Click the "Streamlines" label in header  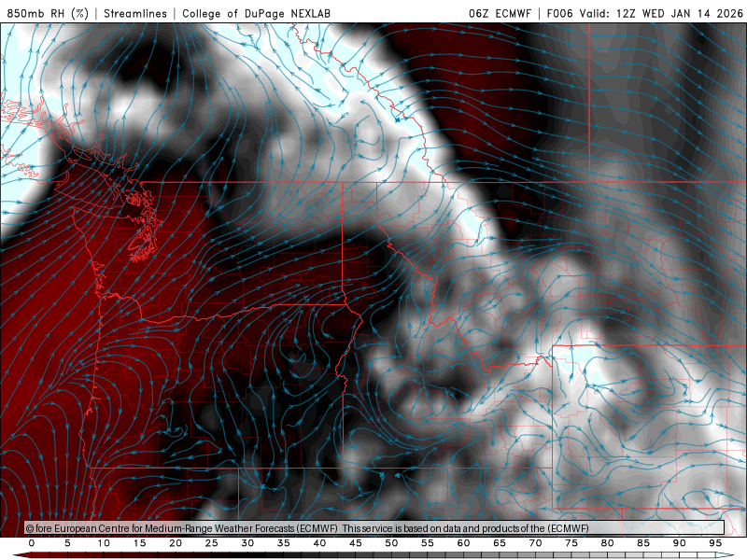135,13
